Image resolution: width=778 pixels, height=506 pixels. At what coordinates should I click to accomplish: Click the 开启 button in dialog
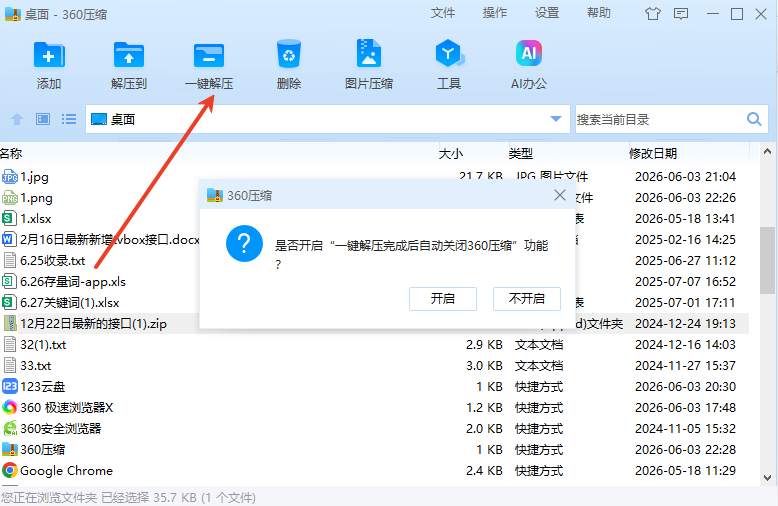[443, 299]
